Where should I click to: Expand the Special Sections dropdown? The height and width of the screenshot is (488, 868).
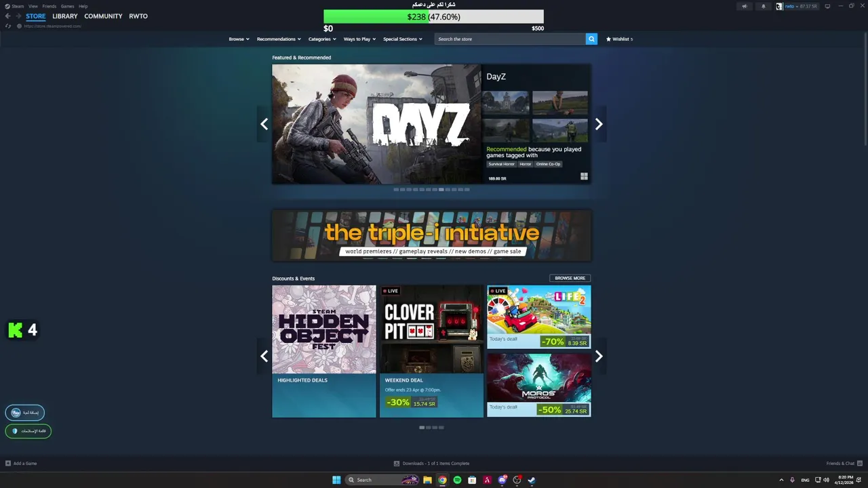[x=402, y=39]
